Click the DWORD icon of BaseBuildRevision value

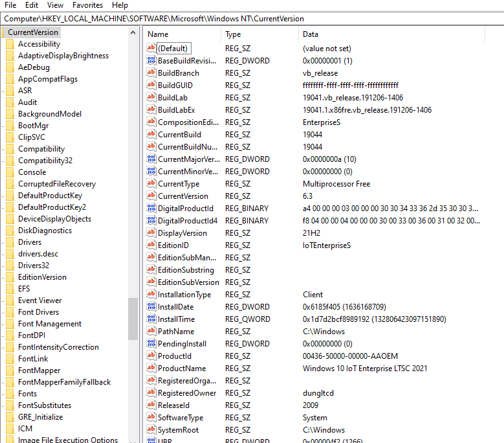coord(151,60)
